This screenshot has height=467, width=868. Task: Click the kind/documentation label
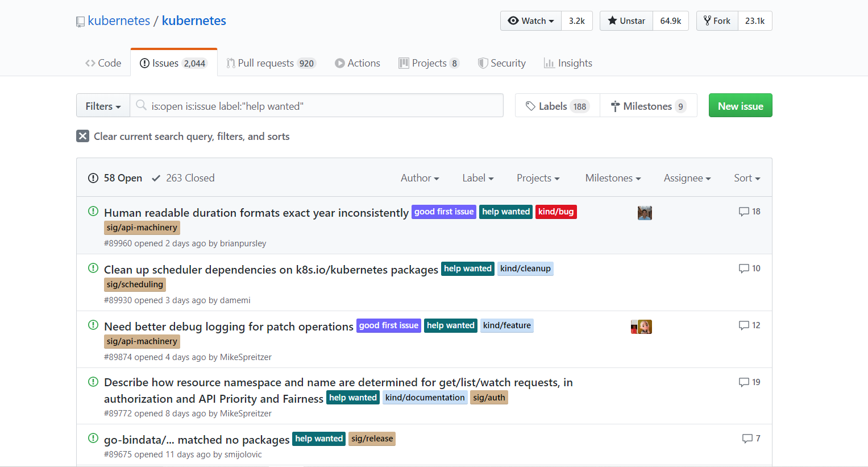coord(425,398)
